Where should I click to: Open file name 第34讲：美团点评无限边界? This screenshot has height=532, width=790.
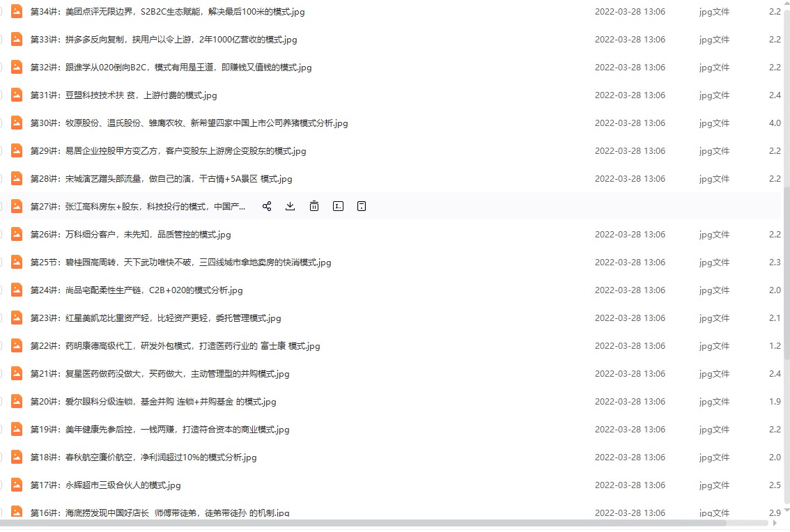[x=167, y=12]
